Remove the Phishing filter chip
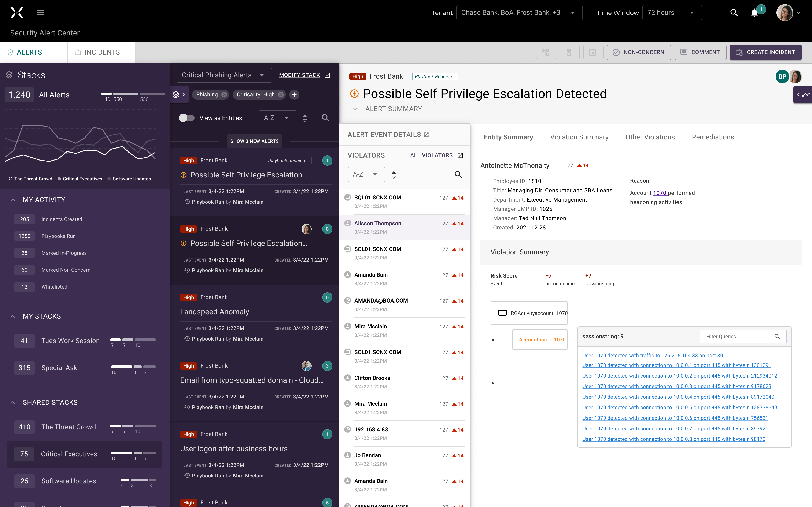Image resolution: width=812 pixels, height=507 pixels. [224, 95]
